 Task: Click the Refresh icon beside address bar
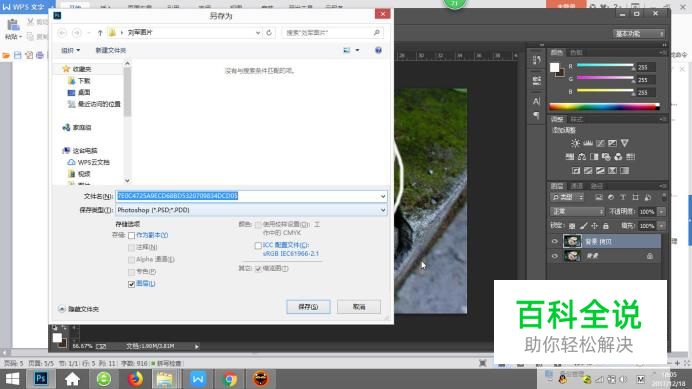tap(269, 33)
